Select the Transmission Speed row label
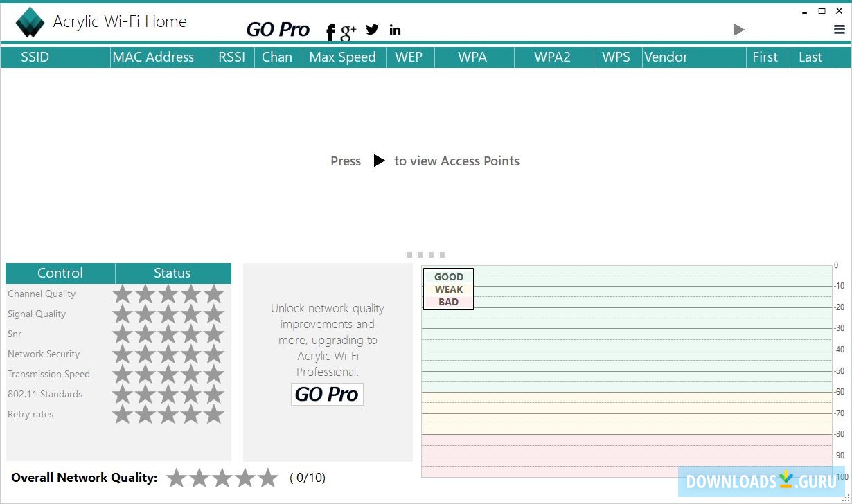Viewport: 852px width, 504px height. [48, 374]
